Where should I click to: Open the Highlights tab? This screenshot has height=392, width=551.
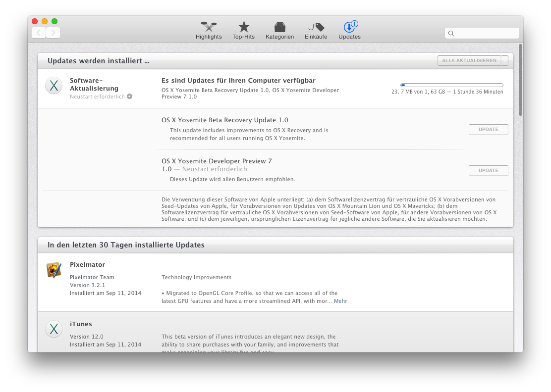coord(209,30)
